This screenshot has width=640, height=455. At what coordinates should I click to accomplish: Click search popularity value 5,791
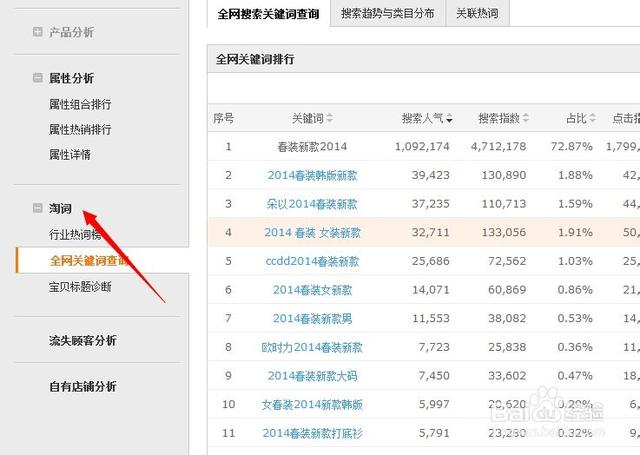point(434,433)
